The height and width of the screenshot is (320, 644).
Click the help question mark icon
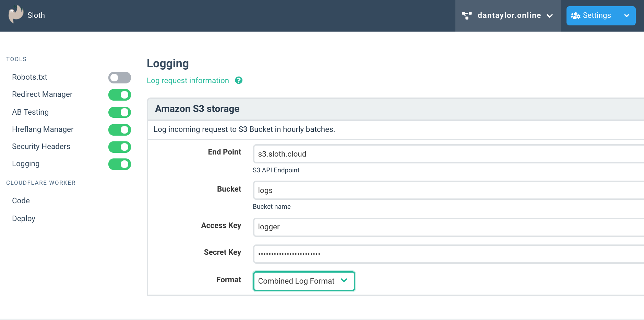239,80
